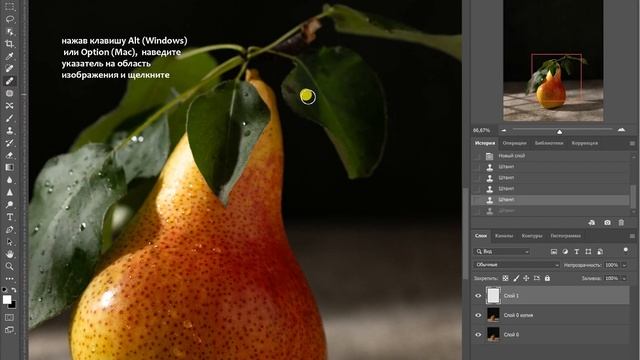Viewport: 640px width, 360px height.
Task: Switch to the Библиотеки tab
Action: [x=549, y=143]
